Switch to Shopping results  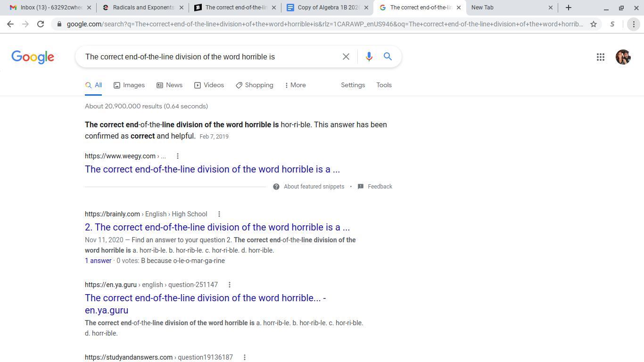pyautogui.click(x=255, y=85)
